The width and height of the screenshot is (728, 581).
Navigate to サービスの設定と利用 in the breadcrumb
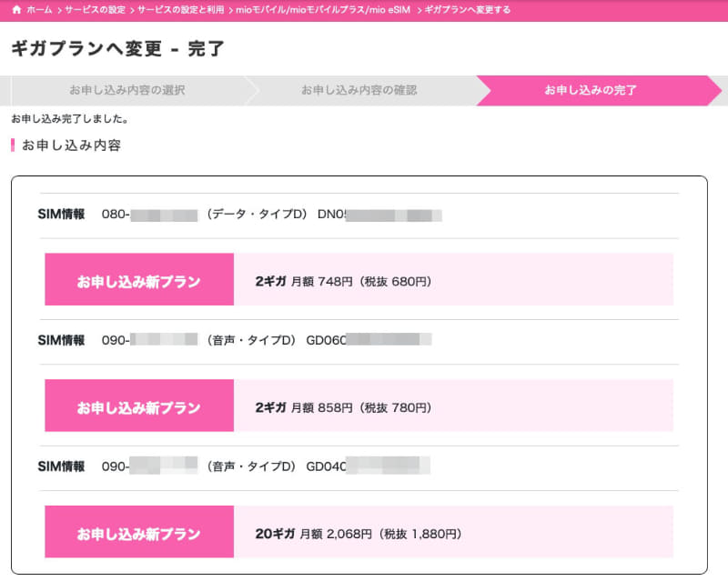179,10
